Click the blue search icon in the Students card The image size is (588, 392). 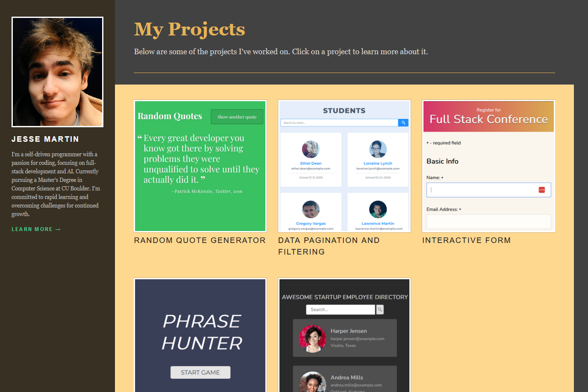[403, 123]
